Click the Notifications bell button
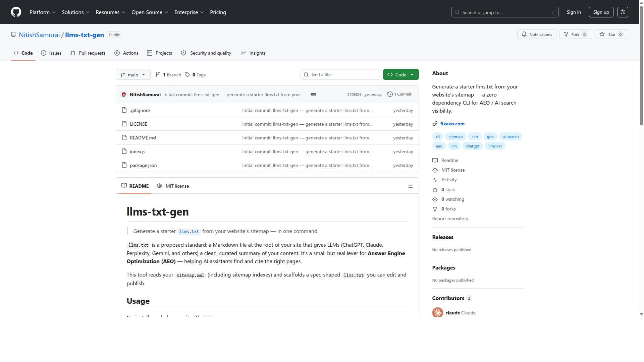 [537, 34]
